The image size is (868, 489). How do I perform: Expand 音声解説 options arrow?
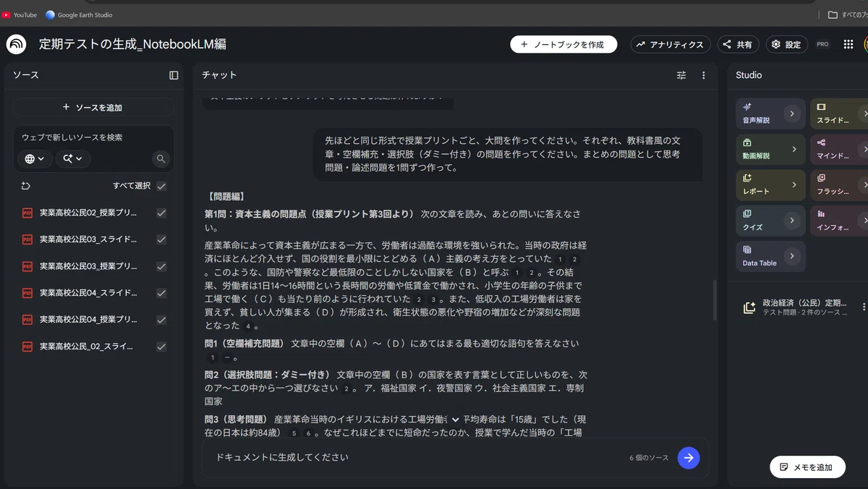(x=792, y=114)
